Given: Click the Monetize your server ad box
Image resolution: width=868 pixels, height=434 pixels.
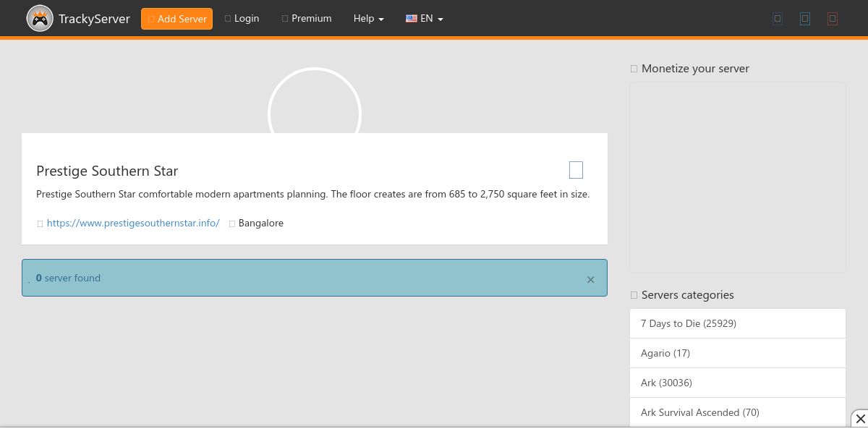Looking at the screenshot, I should (x=738, y=177).
